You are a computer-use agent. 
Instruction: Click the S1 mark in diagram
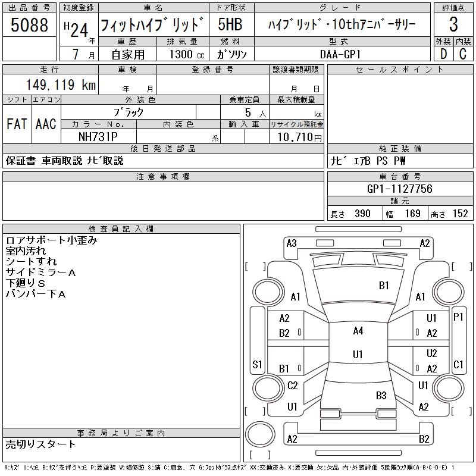coord(257,364)
